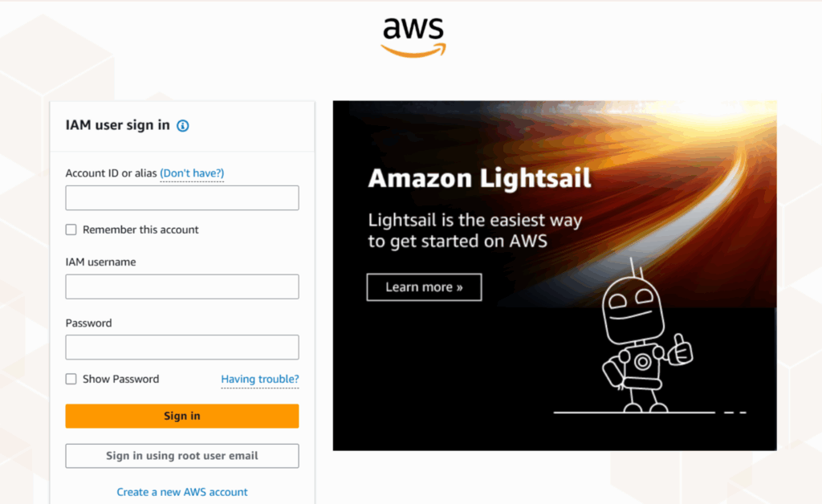Select the Password input field
The width and height of the screenshot is (822, 504).
(182, 348)
